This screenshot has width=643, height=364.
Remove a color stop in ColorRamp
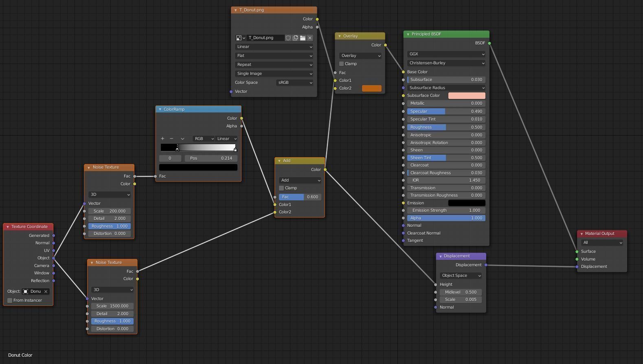(x=171, y=139)
